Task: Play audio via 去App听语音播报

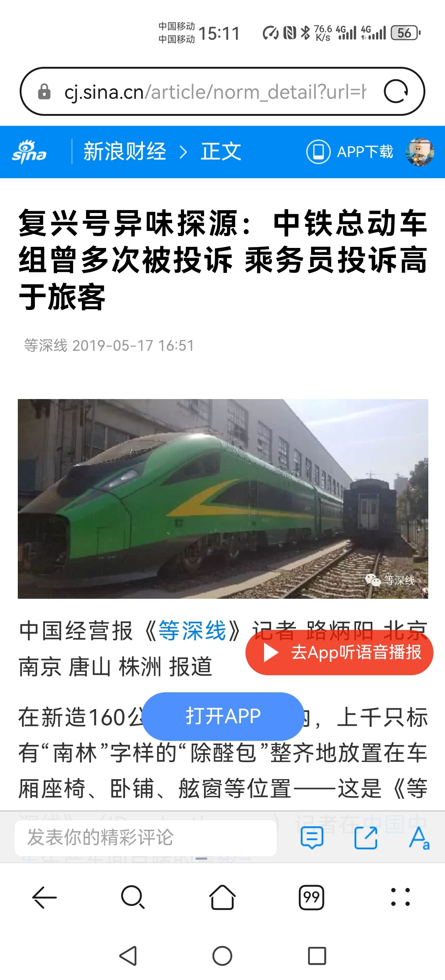Action: click(x=339, y=653)
